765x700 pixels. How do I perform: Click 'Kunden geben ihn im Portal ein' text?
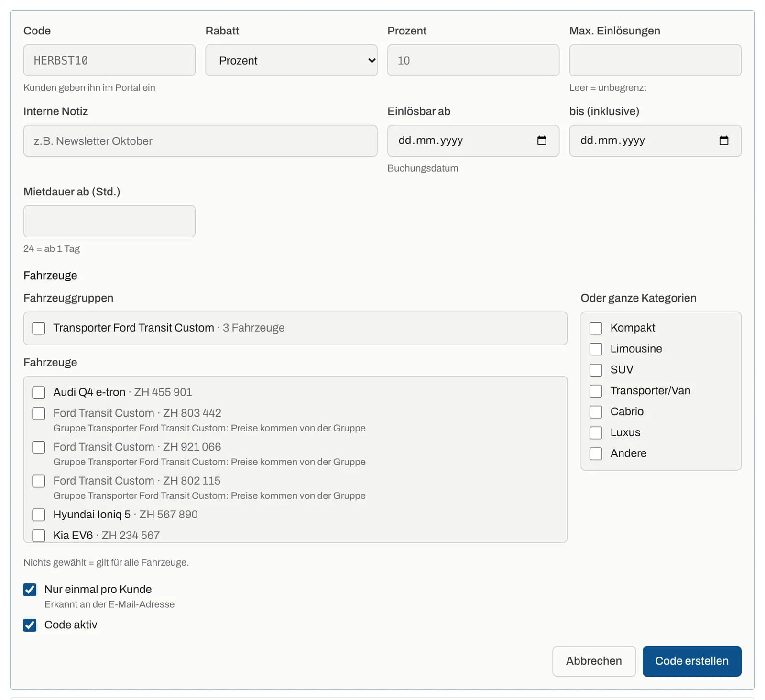89,88
